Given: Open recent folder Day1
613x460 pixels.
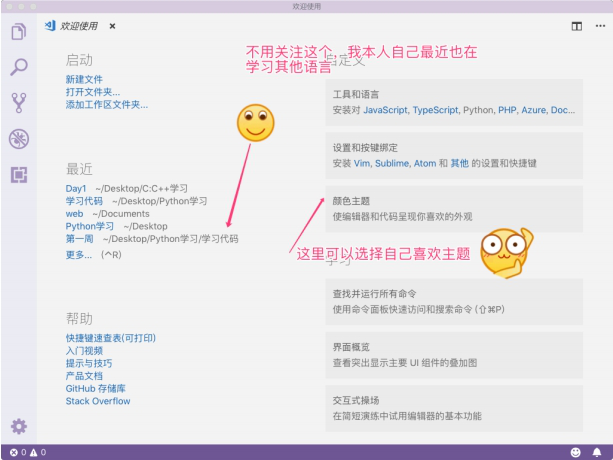Looking at the screenshot, I should click(76, 188).
